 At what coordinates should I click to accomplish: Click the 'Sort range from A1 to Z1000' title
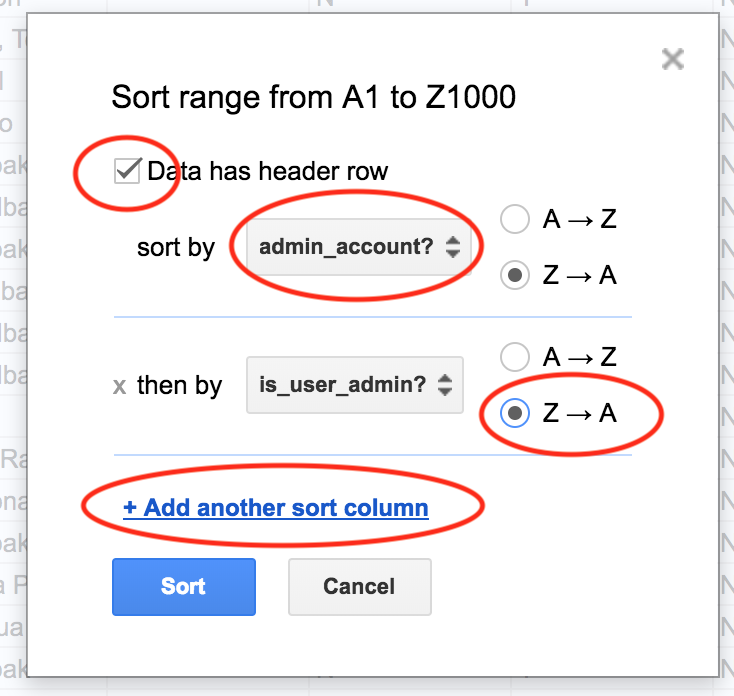point(314,97)
